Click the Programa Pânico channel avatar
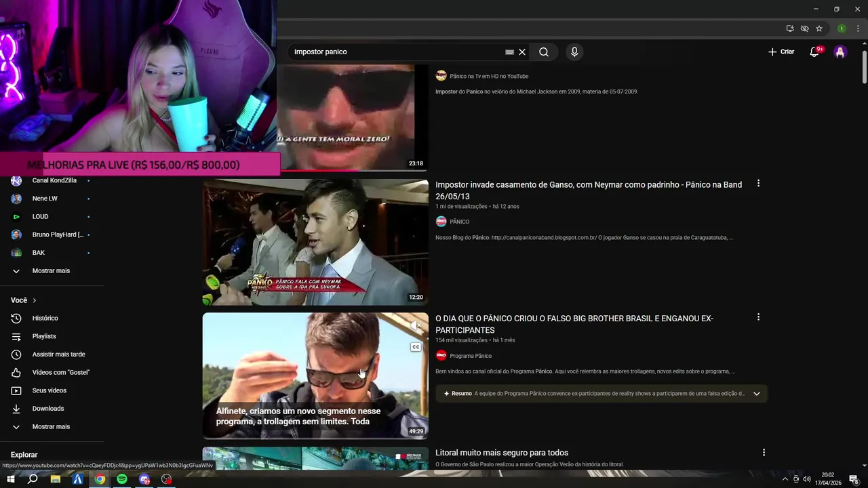868x488 pixels. (441, 356)
